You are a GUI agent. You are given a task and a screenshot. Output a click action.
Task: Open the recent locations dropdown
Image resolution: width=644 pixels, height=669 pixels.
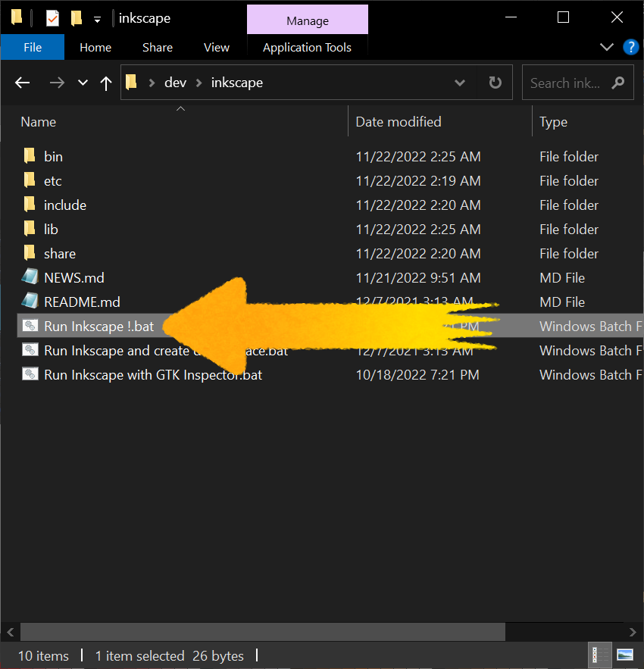[83, 83]
